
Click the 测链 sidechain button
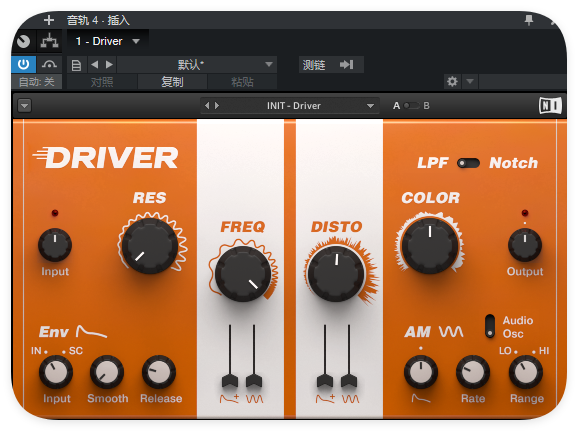(x=314, y=65)
